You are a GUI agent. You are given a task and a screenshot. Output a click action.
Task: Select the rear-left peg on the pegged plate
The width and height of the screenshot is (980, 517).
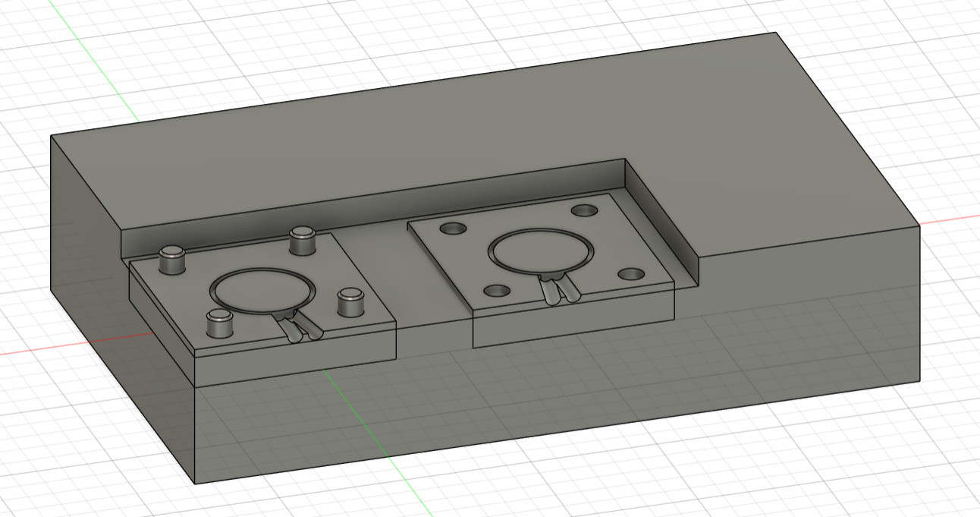click(172, 260)
